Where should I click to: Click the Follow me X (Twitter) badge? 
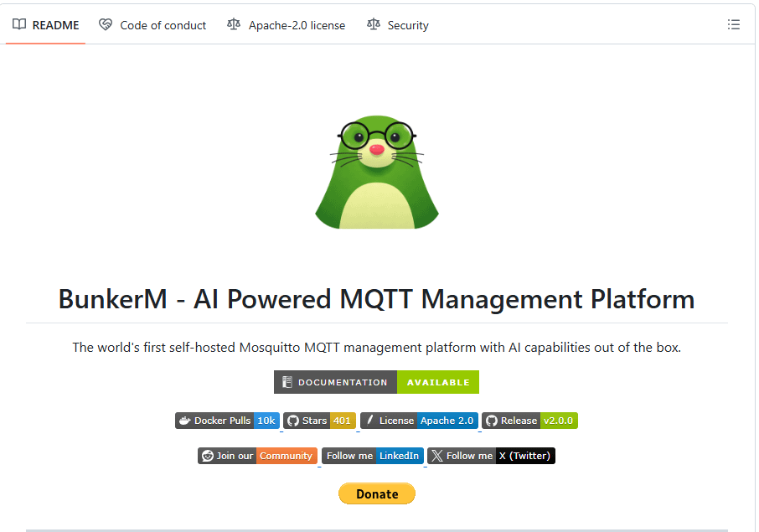(x=491, y=456)
